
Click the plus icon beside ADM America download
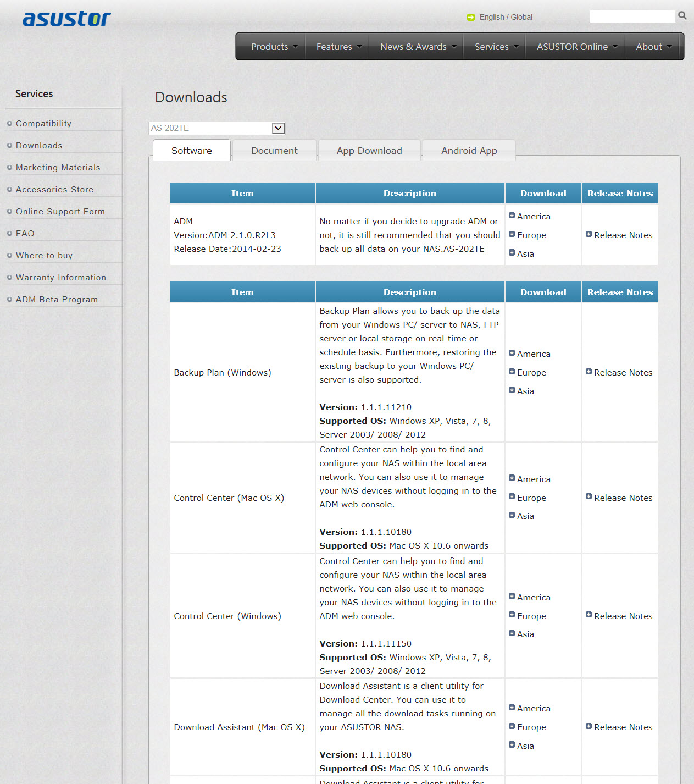(512, 216)
